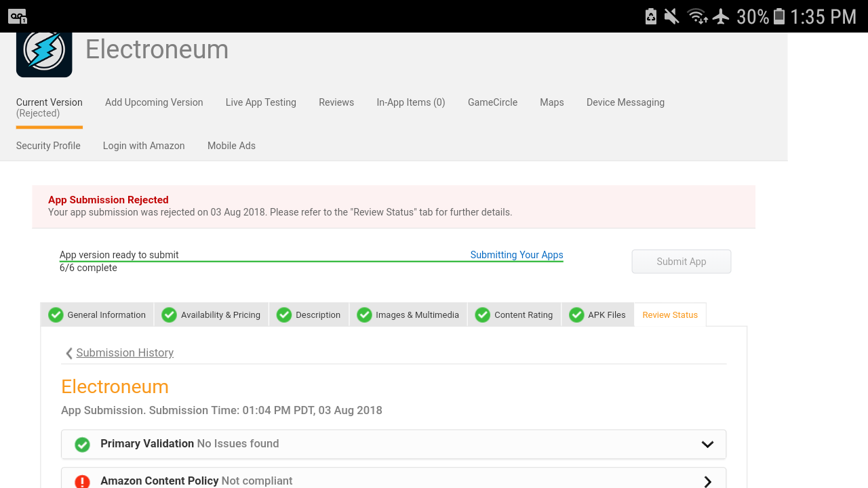Tap the airplane mode status icon
The width and height of the screenshot is (868, 488).
[x=721, y=16]
